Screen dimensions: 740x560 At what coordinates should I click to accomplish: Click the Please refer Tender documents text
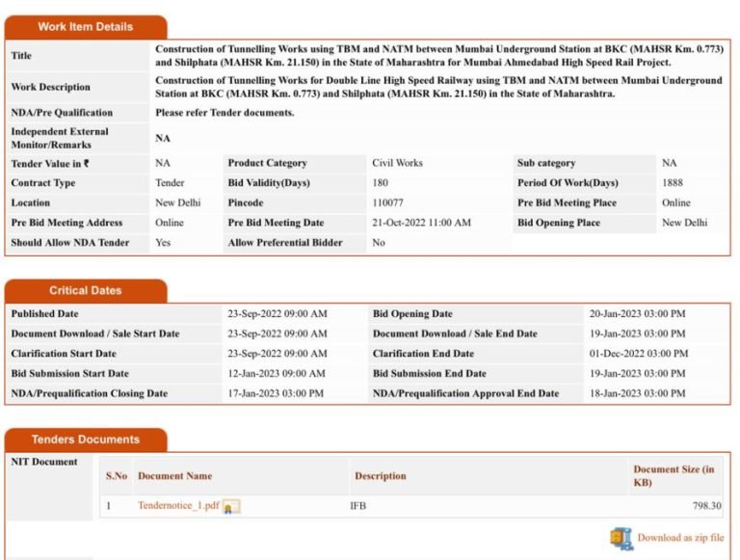pyautogui.click(x=225, y=113)
